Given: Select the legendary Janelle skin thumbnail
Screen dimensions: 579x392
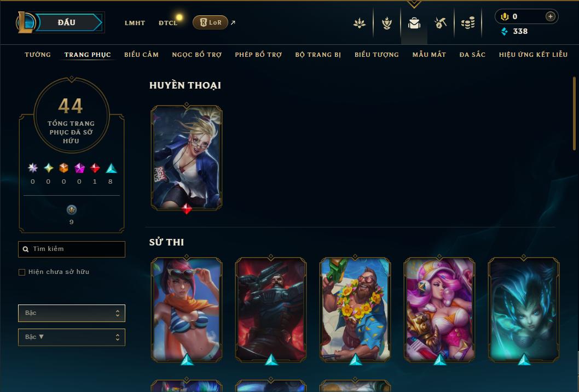Looking at the screenshot, I should click(x=187, y=158).
